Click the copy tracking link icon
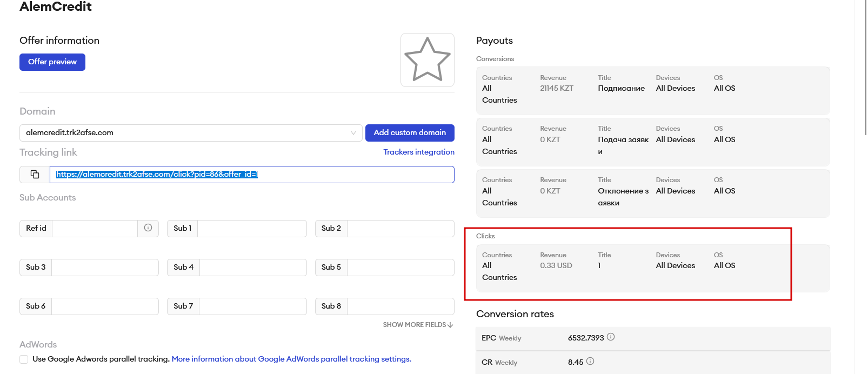 (x=35, y=174)
